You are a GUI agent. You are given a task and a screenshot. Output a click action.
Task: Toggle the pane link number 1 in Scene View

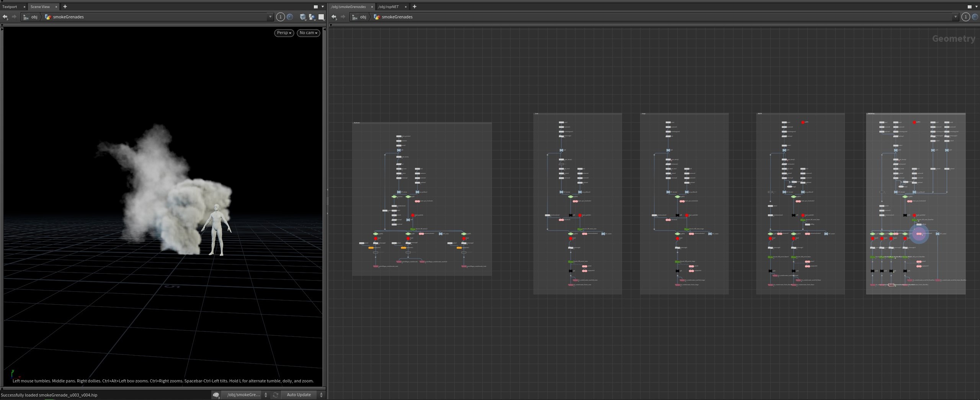(x=280, y=17)
